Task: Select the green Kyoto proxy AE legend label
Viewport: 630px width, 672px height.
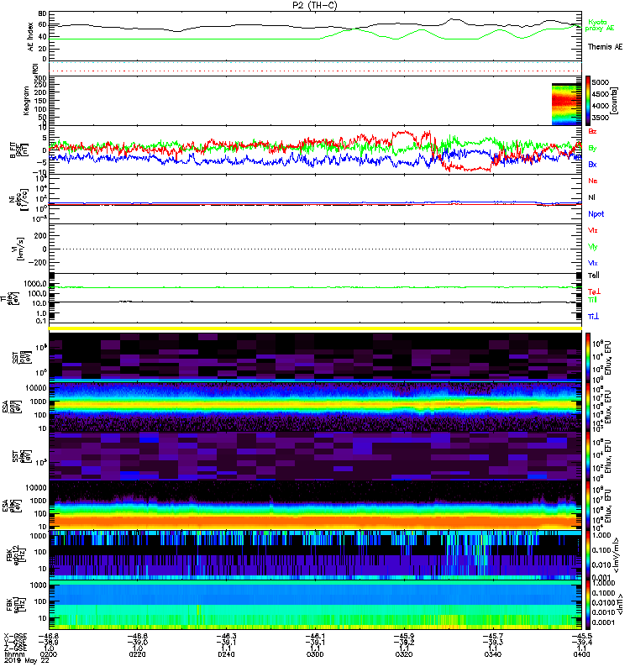Action: click(x=600, y=25)
